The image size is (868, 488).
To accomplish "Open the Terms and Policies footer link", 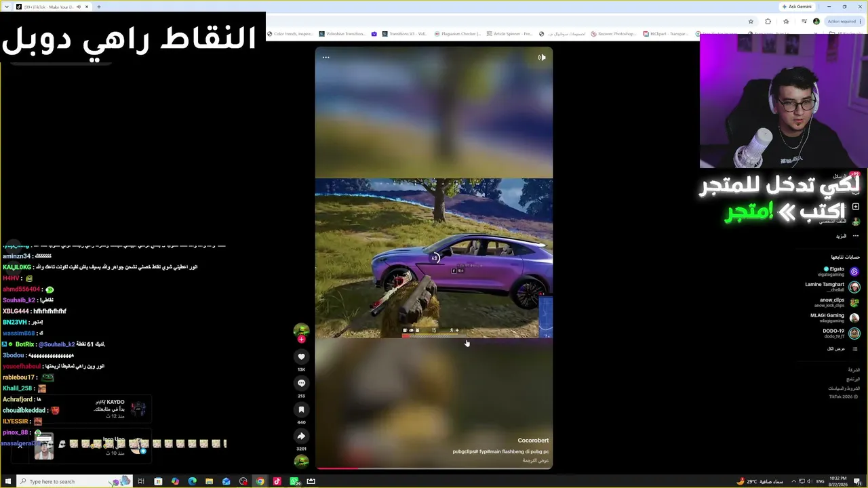I will click(x=844, y=388).
